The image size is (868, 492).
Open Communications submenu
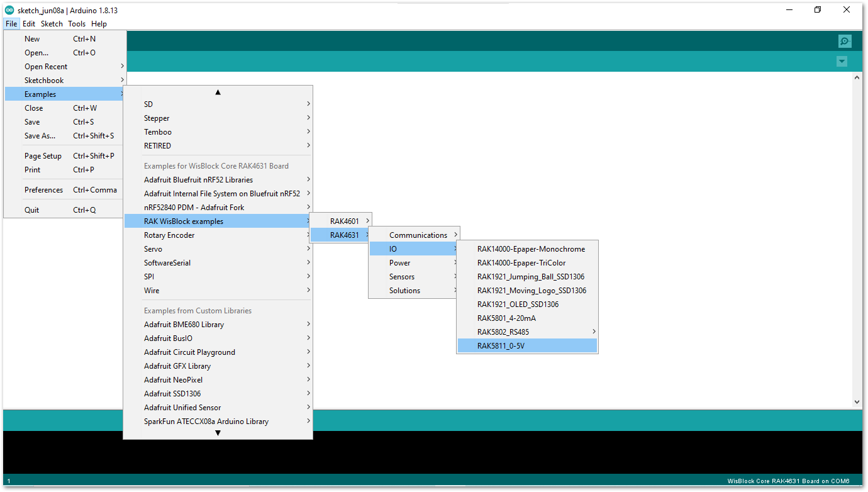tap(415, 235)
